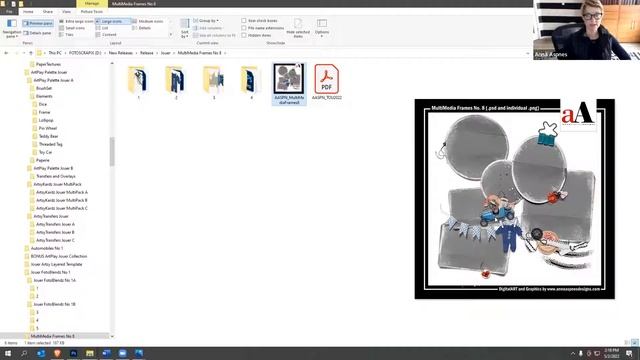Select Jouer FotoBlendz No 1B folder
Viewport: 640px width, 360px height.
tap(54, 304)
